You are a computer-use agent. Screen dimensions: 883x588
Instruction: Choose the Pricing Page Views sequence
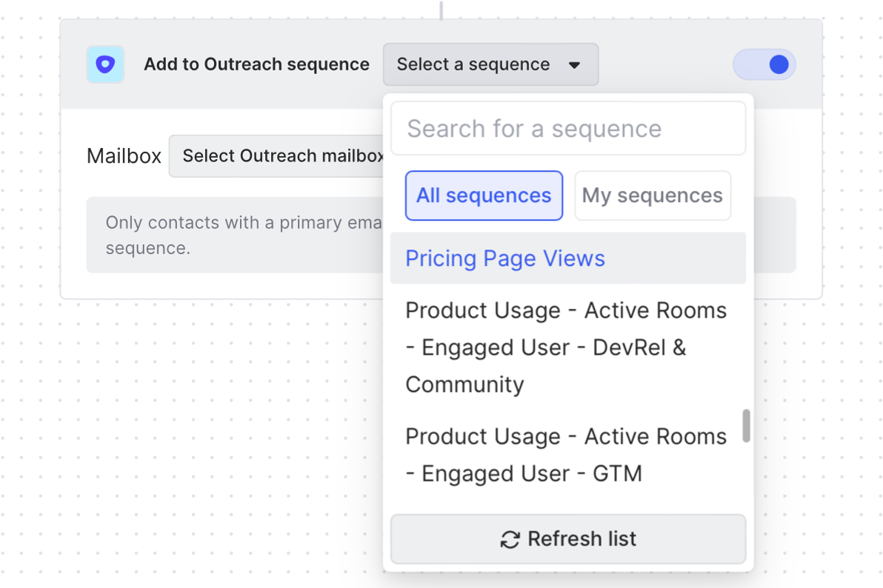[505, 258]
